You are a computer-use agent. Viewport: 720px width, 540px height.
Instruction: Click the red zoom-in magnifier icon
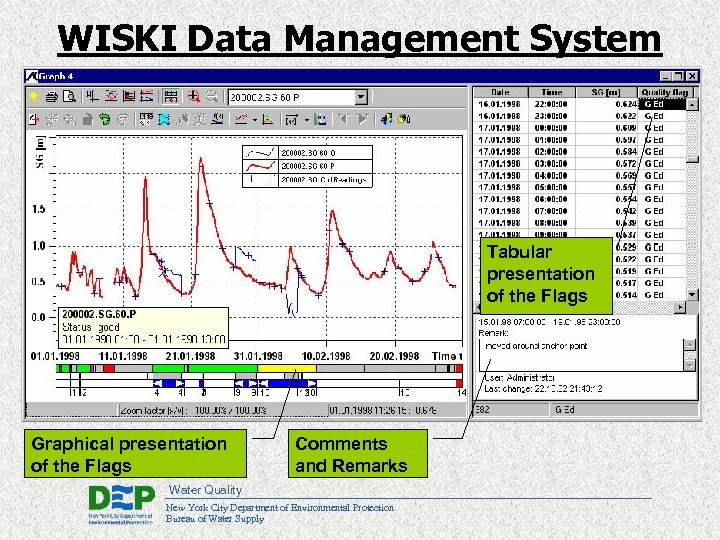coord(193,96)
